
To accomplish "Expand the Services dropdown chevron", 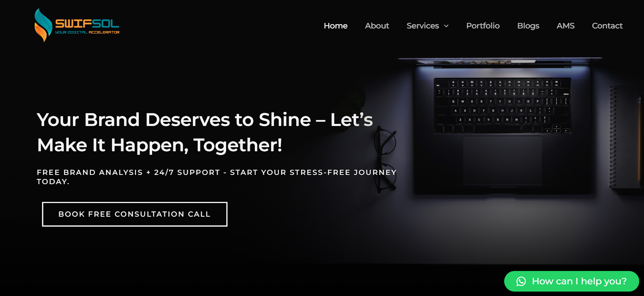I will (446, 26).
